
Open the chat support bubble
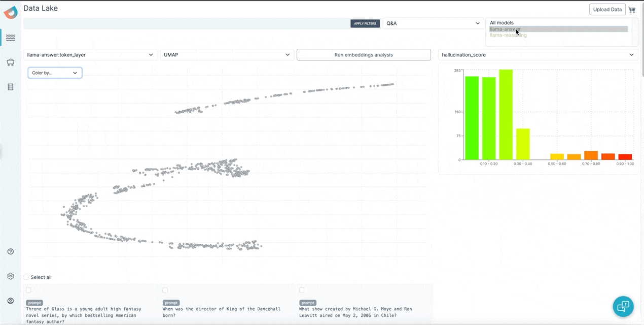623,306
